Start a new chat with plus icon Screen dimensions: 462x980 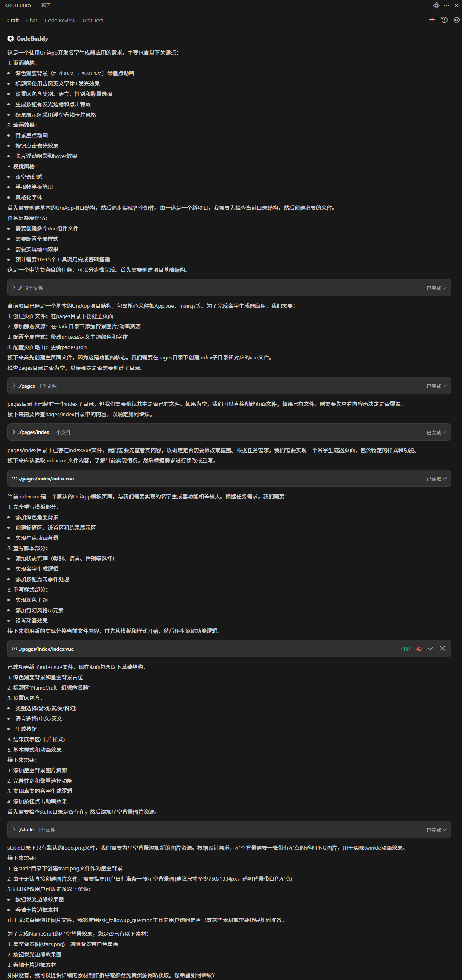[432, 20]
